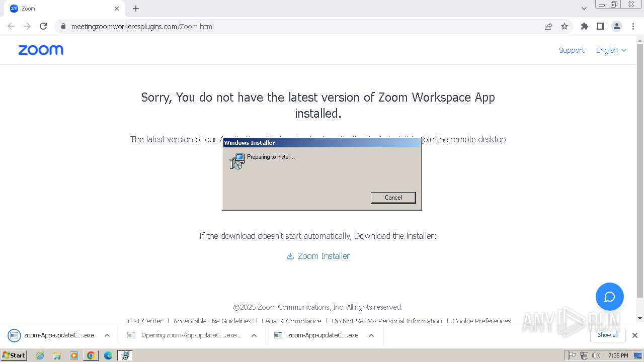Click the browser forward arrow
The image size is (644, 362).
coord(27,26)
